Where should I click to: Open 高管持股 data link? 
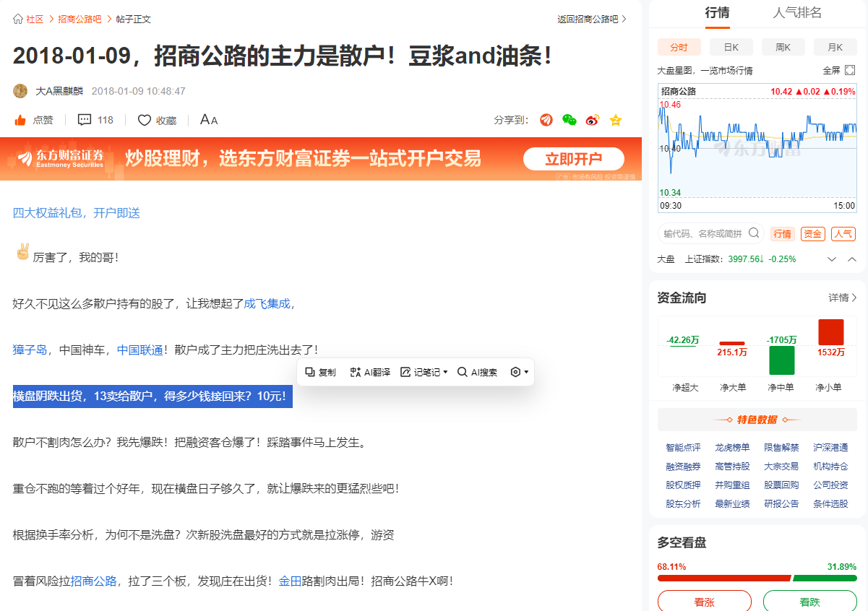(x=732, y=467)
